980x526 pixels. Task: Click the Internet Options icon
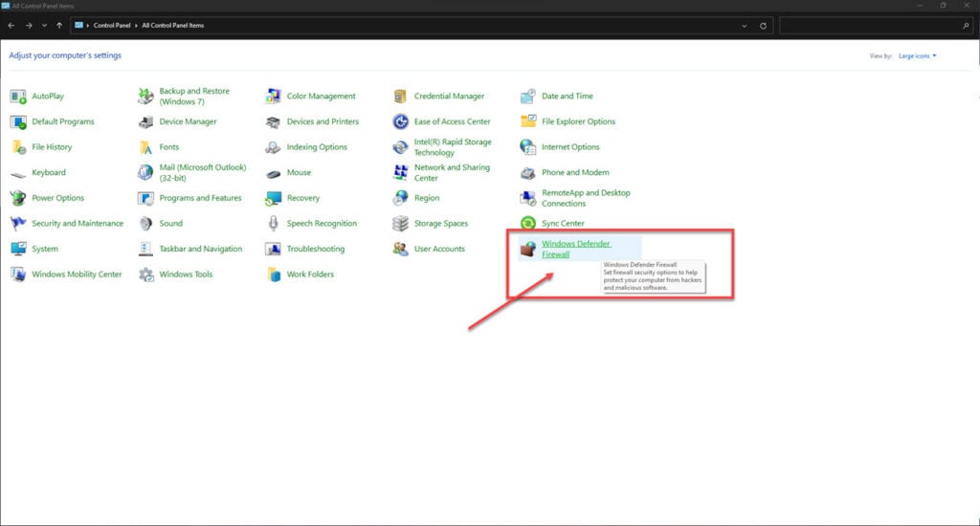528,147
